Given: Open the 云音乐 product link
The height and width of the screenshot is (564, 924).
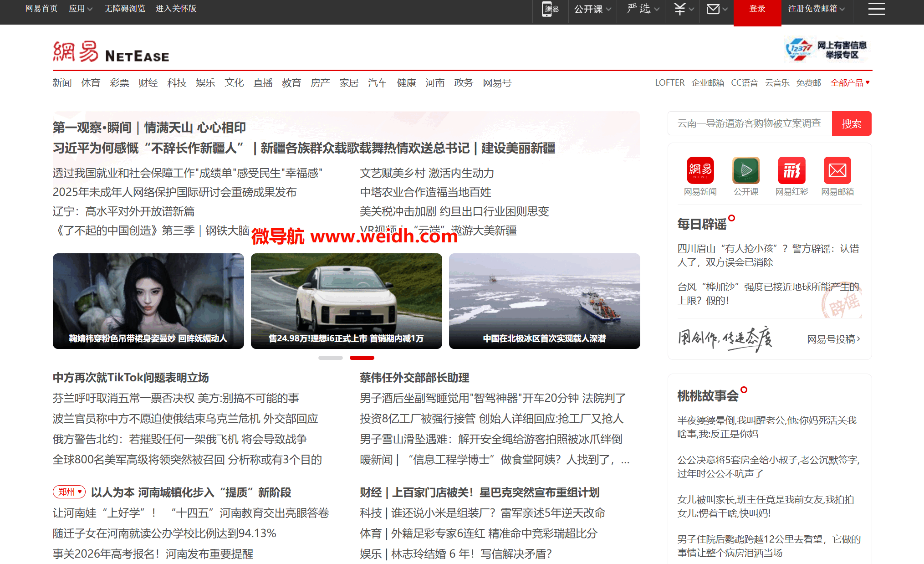Looking at the screenshot, I should (x=777, y=83).
